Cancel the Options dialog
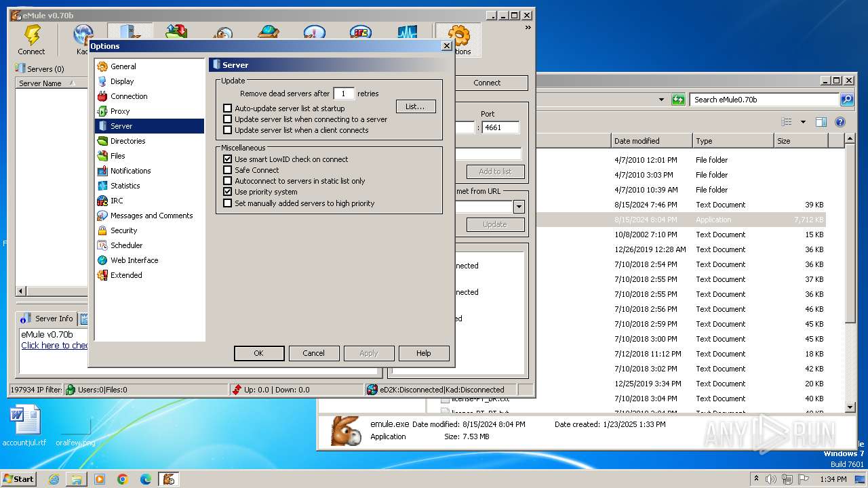The image size is (868, 488). (314, 353)
